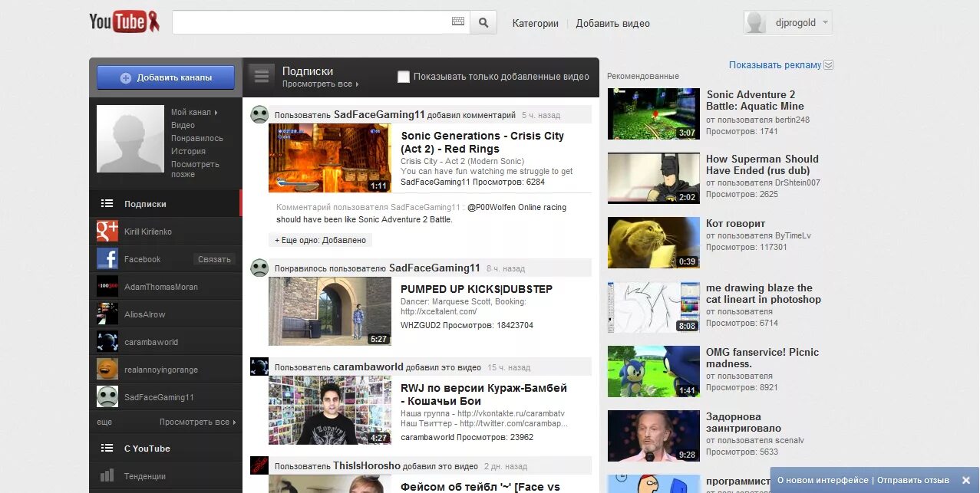
Task: Open http://xceltalent.com/ description link
Action: coord(439,311)
